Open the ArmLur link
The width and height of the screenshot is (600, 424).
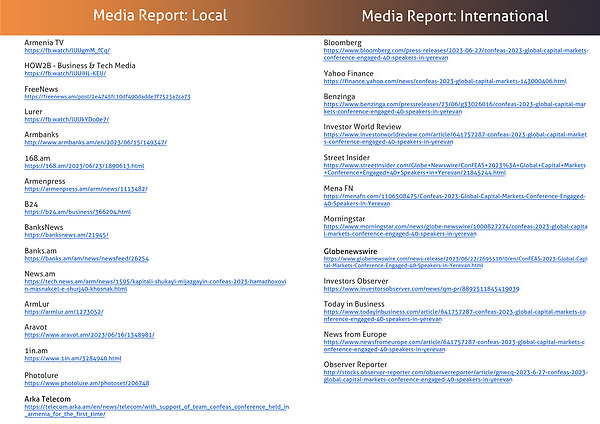click(64, 312)
